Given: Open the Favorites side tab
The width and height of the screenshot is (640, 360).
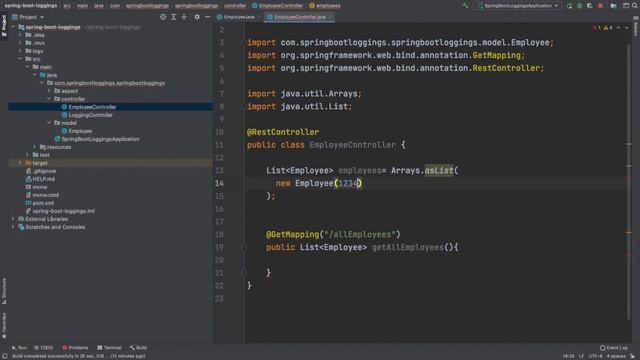Looking at the screenshot, I should pos(4,326).
